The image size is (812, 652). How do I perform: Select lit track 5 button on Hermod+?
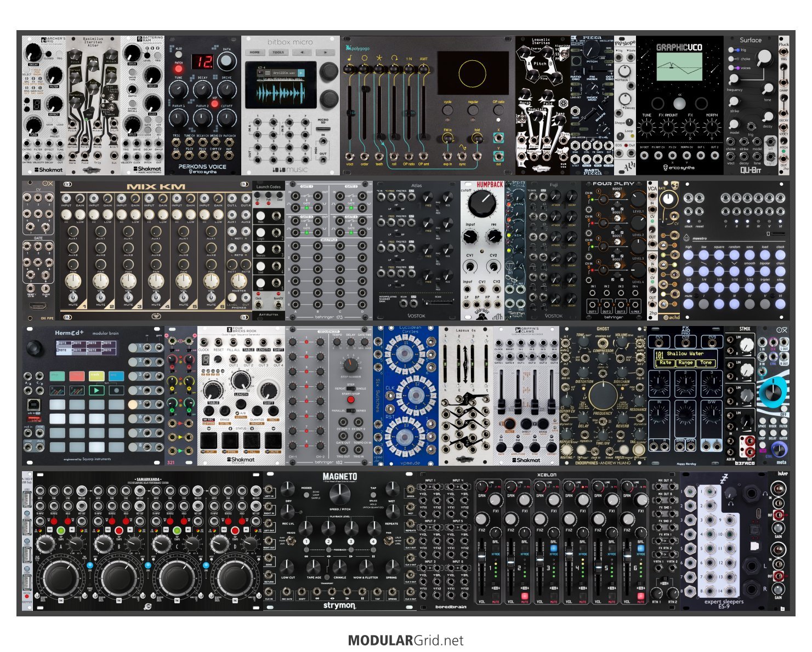tap(133, 404)
